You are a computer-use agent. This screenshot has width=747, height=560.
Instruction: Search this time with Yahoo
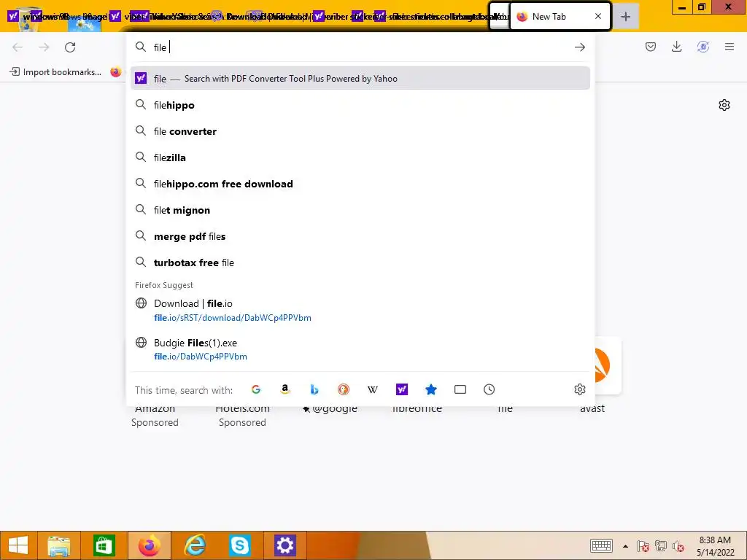402,389
